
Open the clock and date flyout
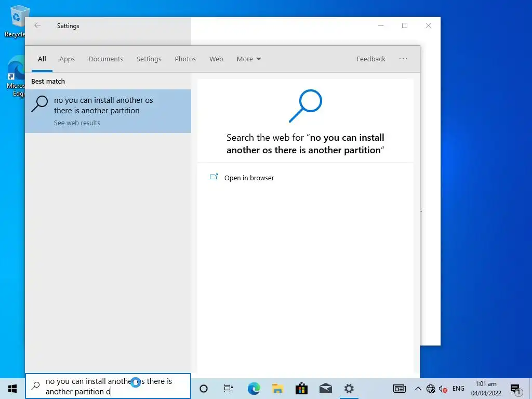[486, 389]
